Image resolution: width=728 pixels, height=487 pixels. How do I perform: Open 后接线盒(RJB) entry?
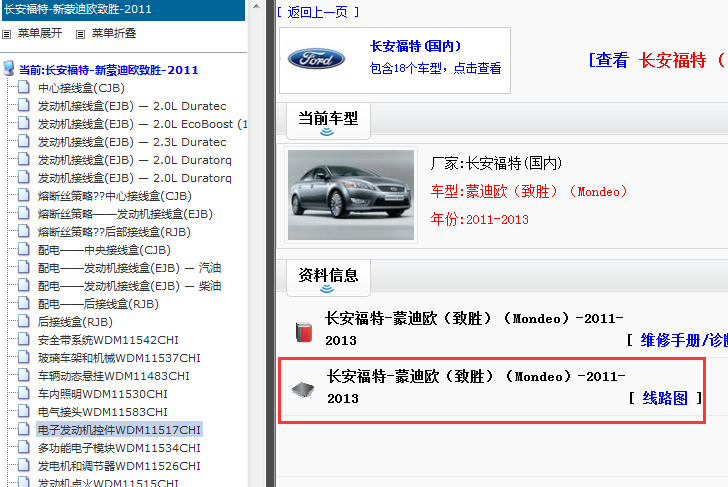[75, 322]
